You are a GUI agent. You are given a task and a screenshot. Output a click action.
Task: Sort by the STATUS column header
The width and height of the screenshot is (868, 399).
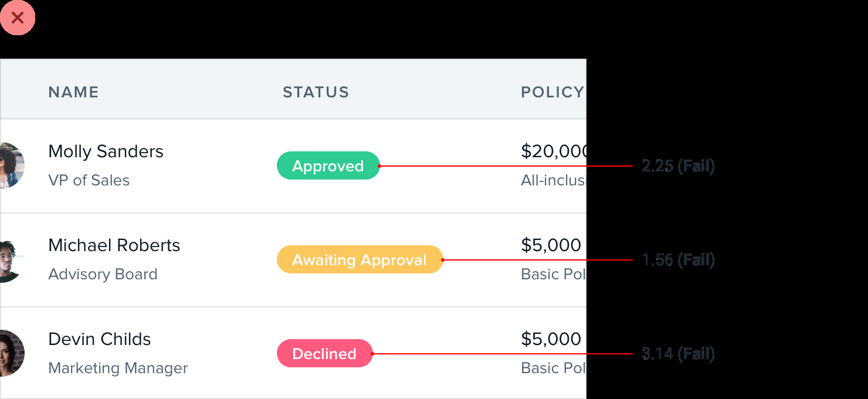pos(316,92)
